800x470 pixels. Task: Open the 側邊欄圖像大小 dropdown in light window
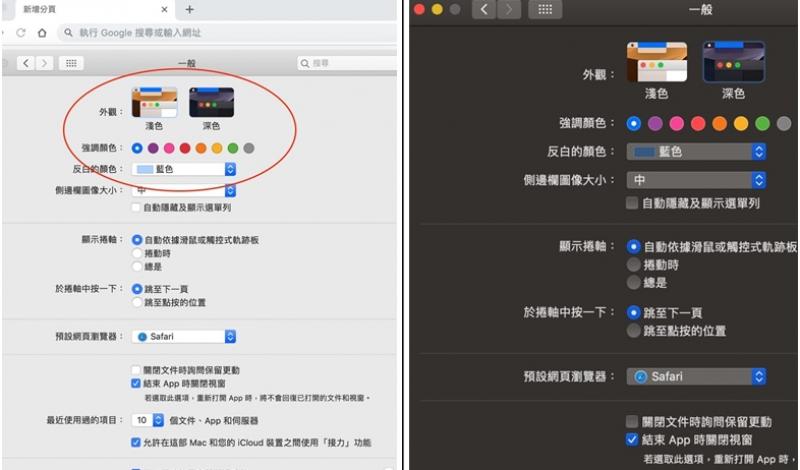184,190
